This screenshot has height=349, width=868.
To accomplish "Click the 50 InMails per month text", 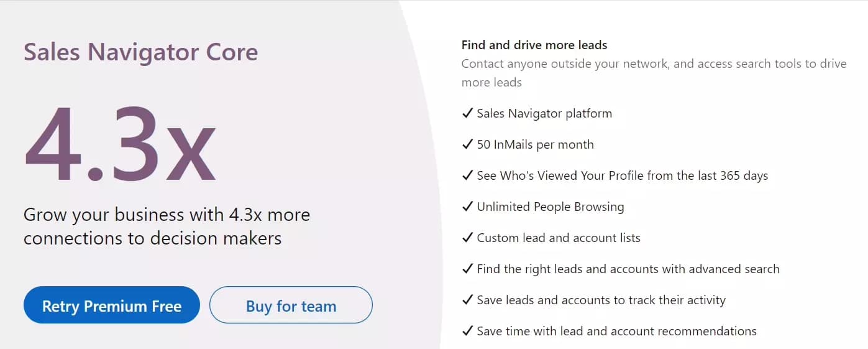I will point(536,144).
